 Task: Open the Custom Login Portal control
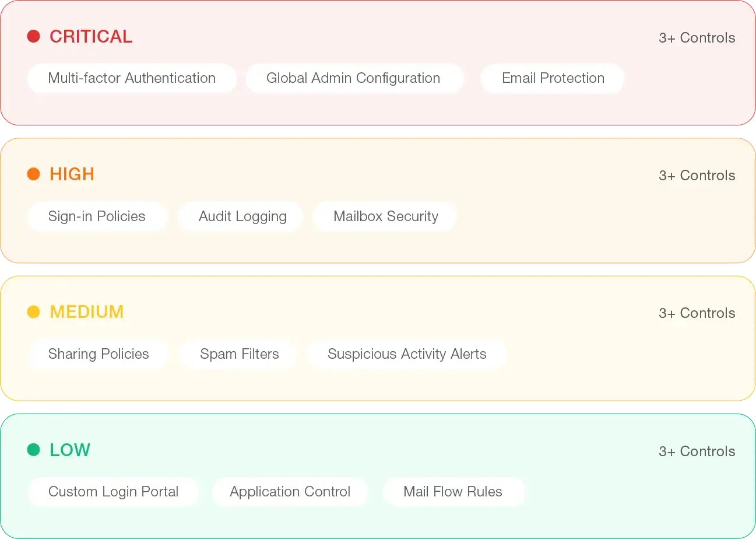point(113,492)
